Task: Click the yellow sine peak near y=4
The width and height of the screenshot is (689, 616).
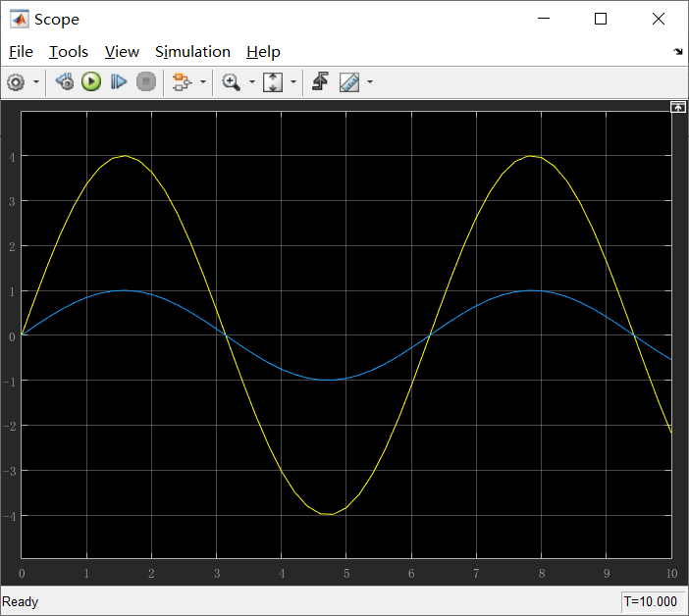Action: point(126,155)
